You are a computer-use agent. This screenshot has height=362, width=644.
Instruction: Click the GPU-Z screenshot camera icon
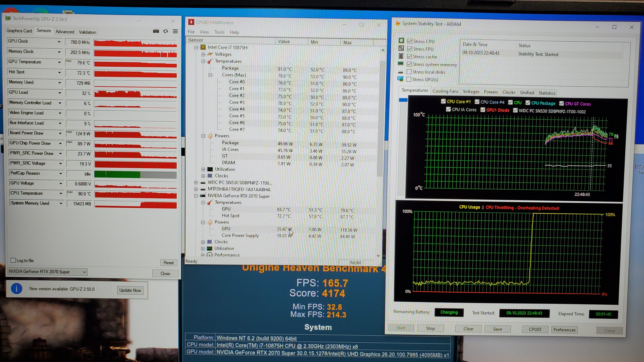point(156,31)
